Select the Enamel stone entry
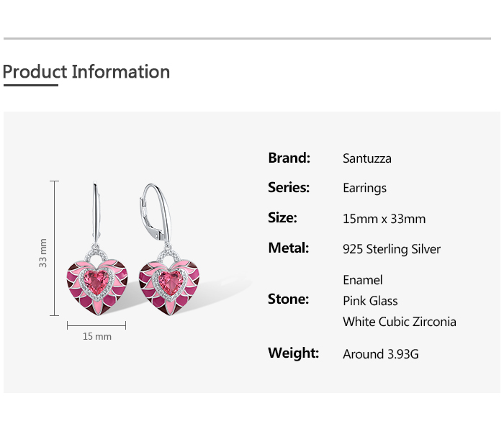 (x=363, y=279)
